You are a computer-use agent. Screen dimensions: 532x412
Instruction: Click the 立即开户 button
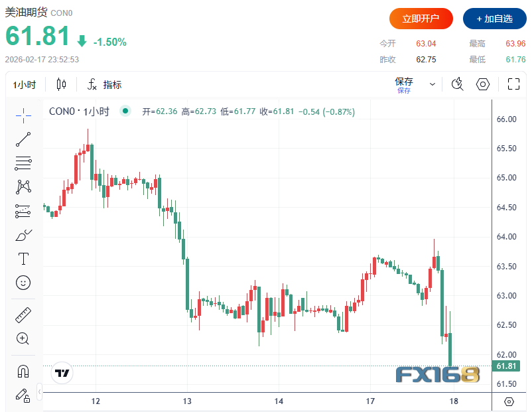[421, 19]
